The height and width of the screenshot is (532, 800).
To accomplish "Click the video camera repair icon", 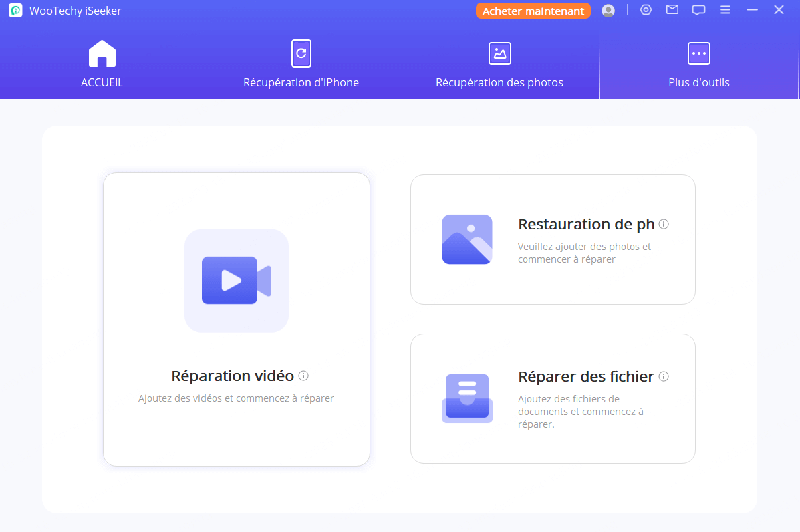I will pos(237,281).
